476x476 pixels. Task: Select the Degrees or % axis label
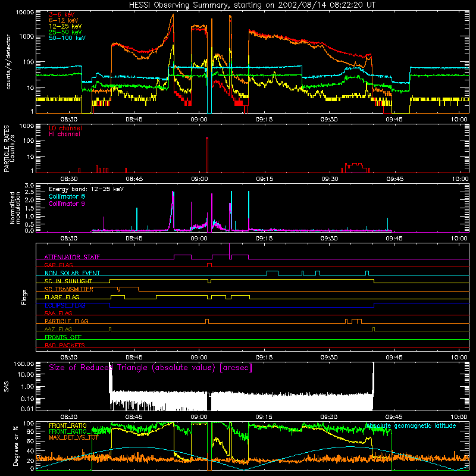(x=15, y=446)
